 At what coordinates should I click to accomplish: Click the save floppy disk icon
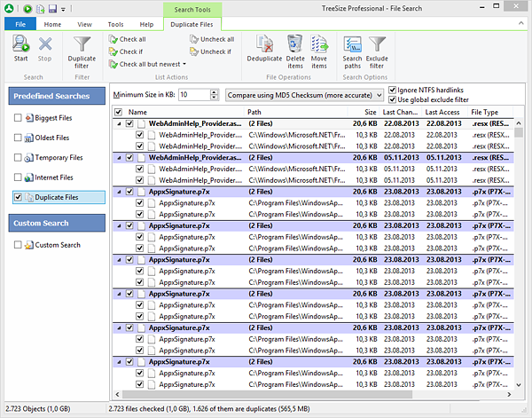click(52, 9)
